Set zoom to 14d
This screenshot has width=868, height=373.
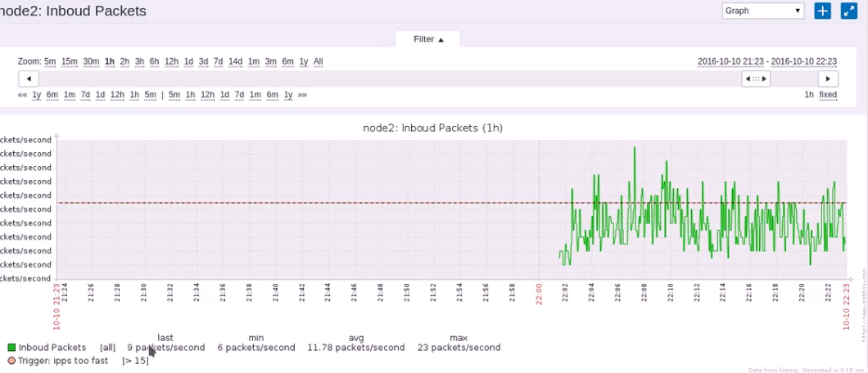[235, 61]
